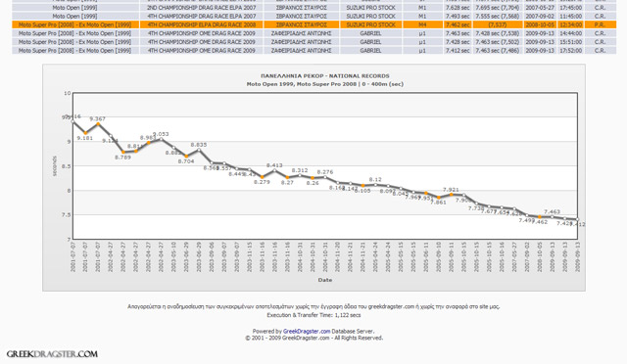Screen dimensions: 627x364
Task: Select the orange highlighted Moto Super Pro row
Action: point(313,24)
